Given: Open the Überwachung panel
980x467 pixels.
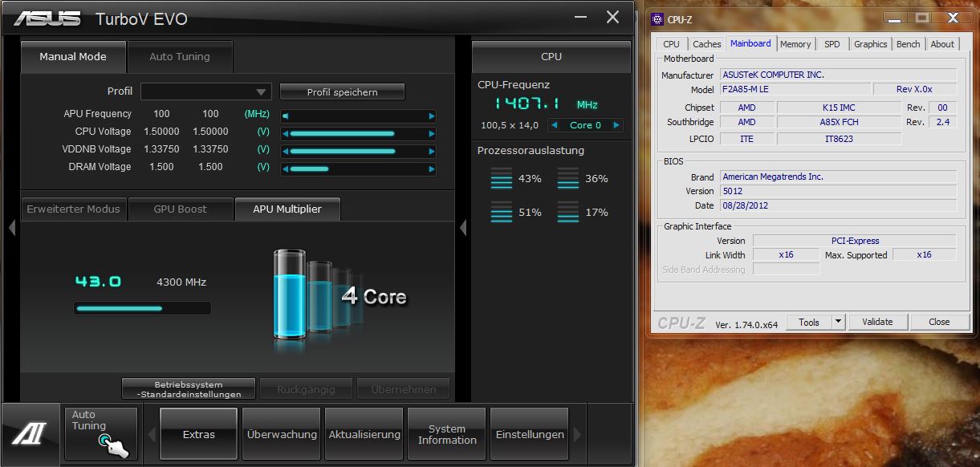Looking at the screenshot, I should [282, 434].
